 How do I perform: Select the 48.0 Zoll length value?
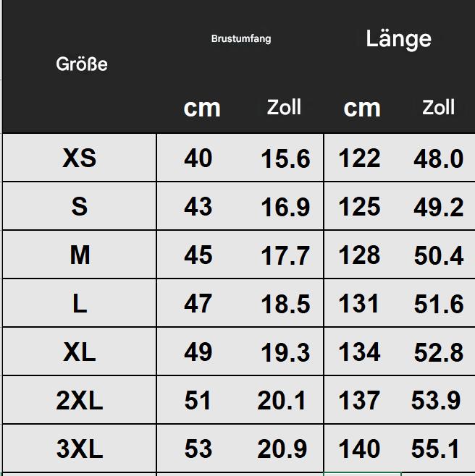(x=439, y=158)
